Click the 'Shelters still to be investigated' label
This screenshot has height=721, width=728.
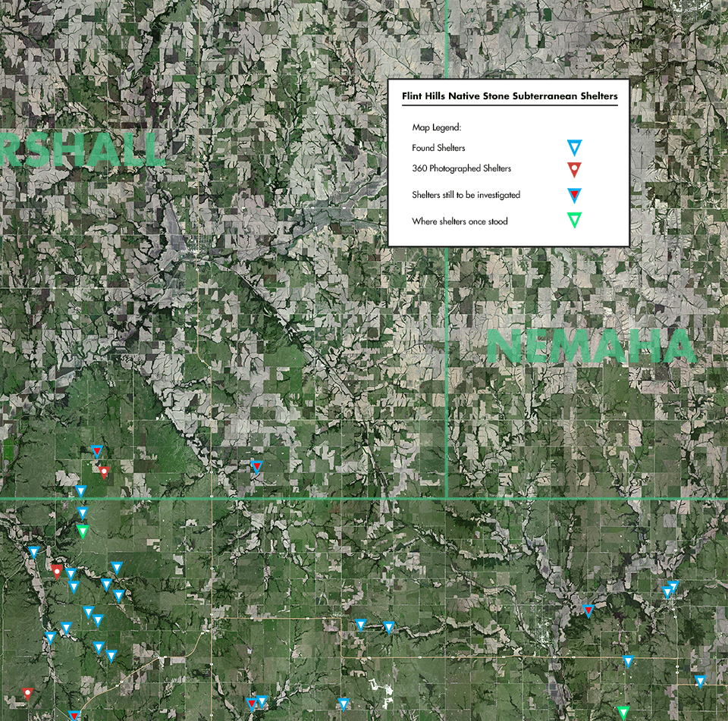466,195
